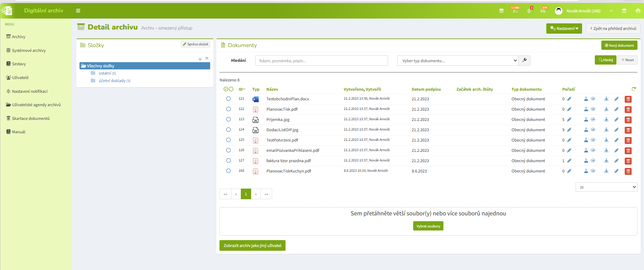Click the Nový dokument button

click(x=619, y=45)
